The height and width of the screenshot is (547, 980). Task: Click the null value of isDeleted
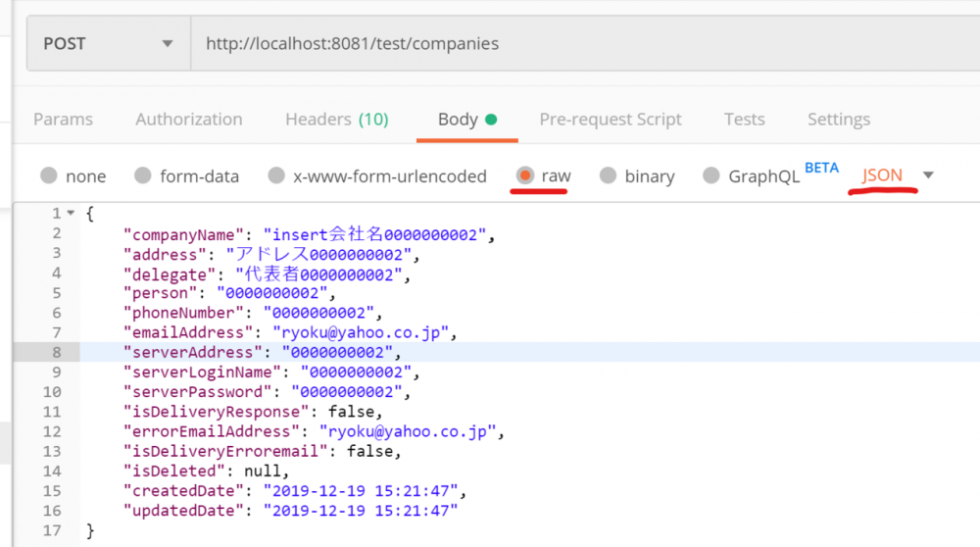263,472
